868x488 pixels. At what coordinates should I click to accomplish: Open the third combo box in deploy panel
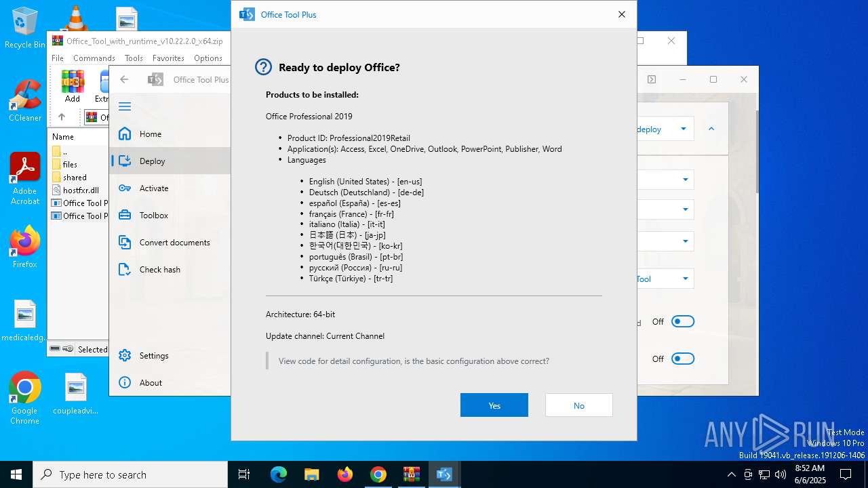666,241
